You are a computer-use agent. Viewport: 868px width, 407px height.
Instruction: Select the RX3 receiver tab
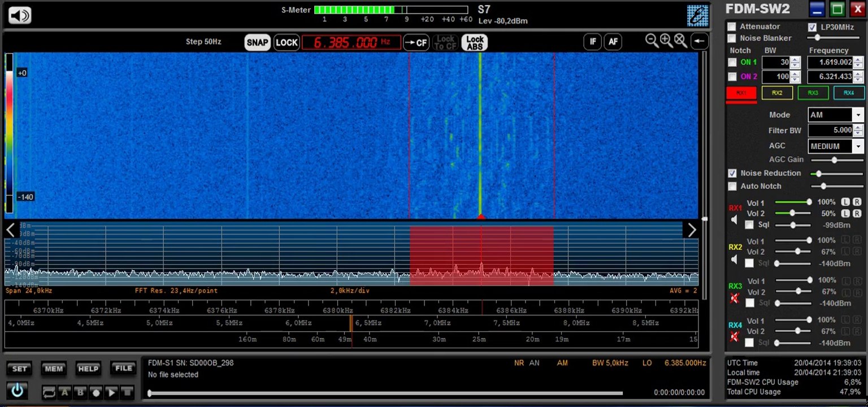(x=813, y=93)
